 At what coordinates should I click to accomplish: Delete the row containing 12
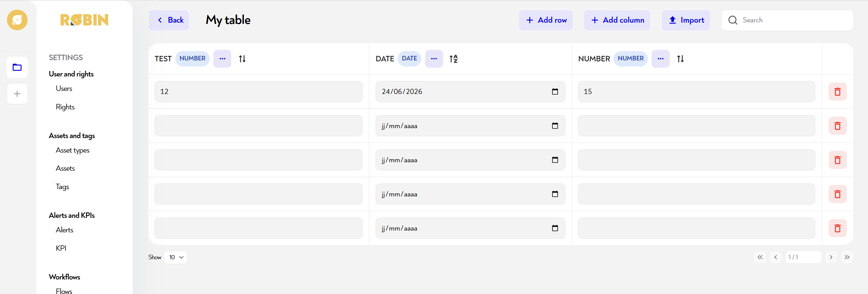(837, 92)
